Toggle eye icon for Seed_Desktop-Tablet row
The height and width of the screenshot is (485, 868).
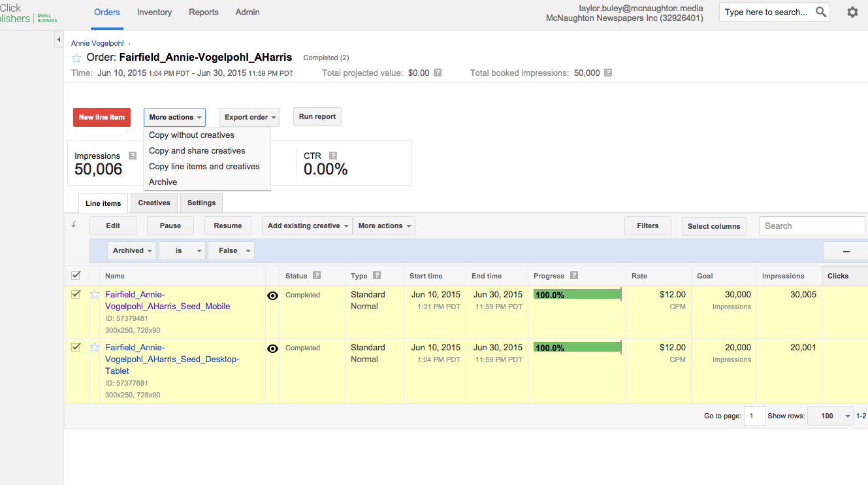click(x=273, y=348)
